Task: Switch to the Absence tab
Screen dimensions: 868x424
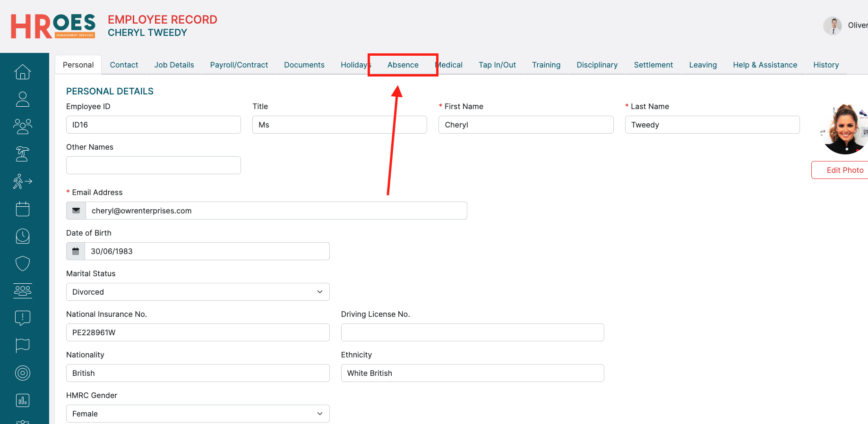Action: point(403,65)
